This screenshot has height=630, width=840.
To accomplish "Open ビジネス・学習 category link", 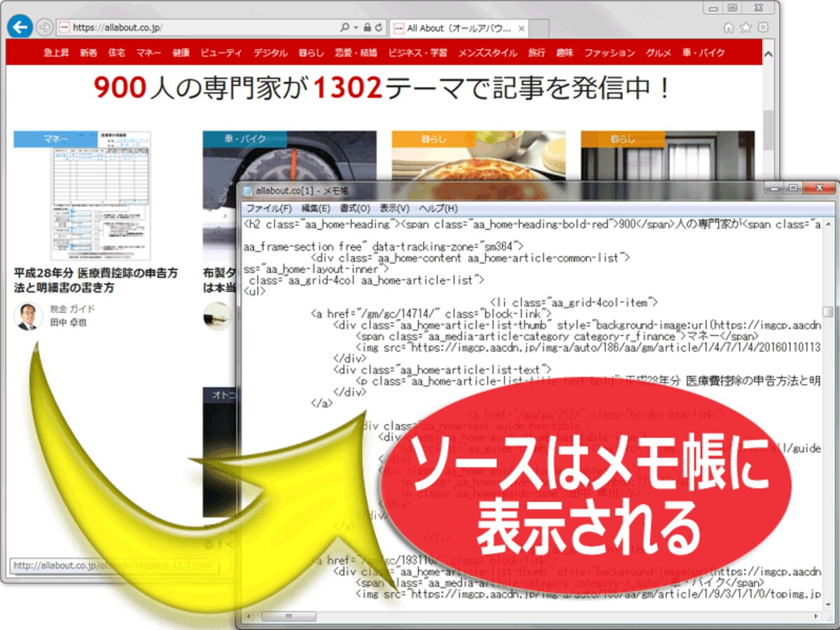I will point(418,52).
